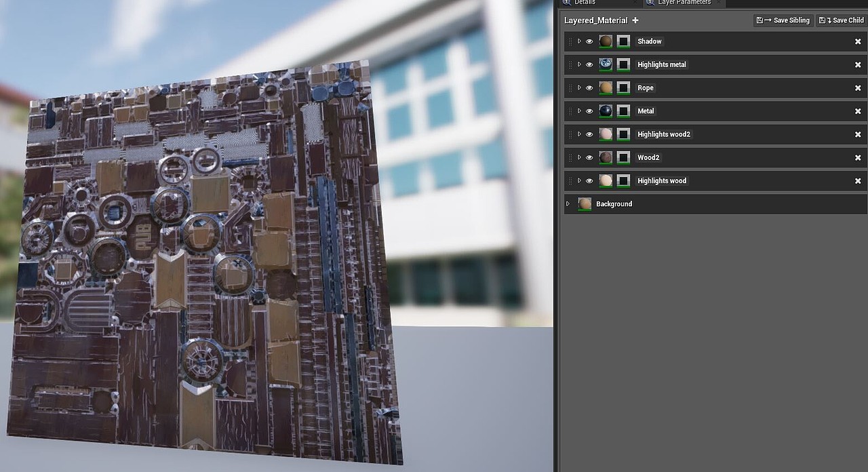Expand the Metal layer row

[579, 111]
